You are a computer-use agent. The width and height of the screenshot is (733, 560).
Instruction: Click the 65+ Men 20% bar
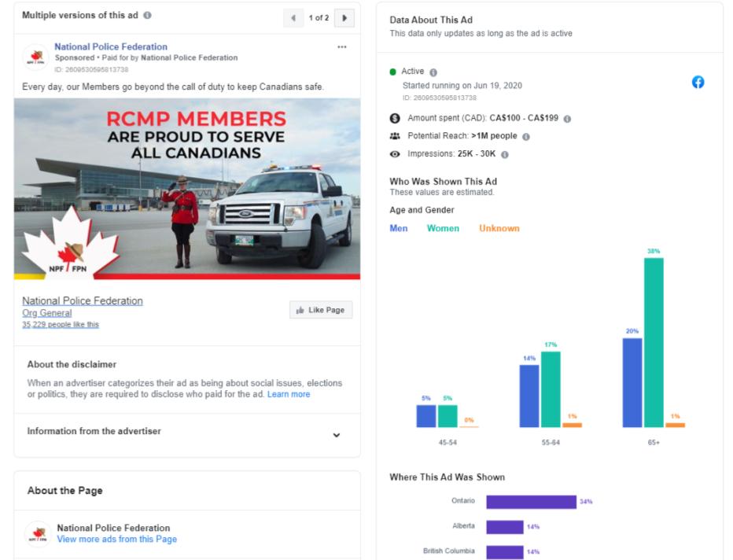click(x=632, y=383)
